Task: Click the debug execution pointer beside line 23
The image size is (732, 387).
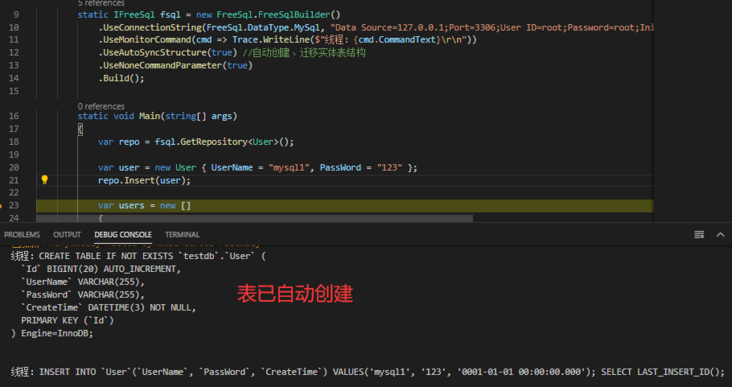Action: [1, 205]
